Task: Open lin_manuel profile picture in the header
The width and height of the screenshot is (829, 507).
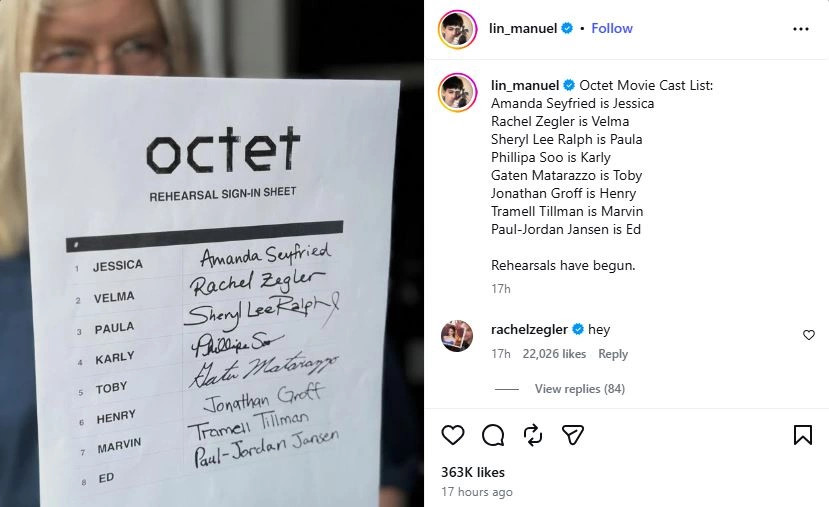Action: tap(457, 29)
